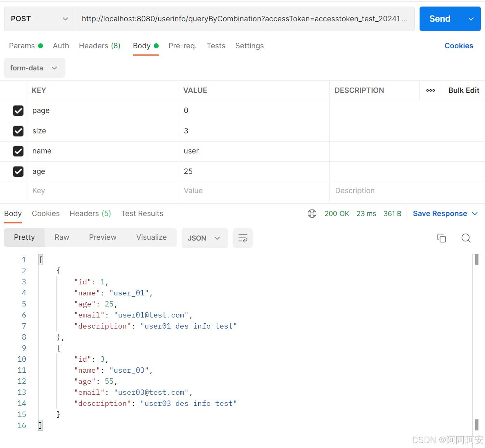Open the response Headers (5) tab
This screenshot has width=485, height=448.
pos(90,214)
